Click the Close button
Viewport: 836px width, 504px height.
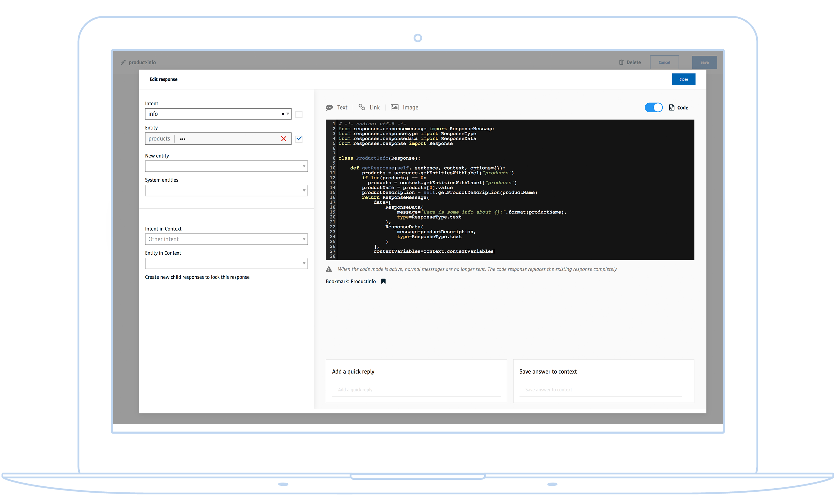coord(683,79)
